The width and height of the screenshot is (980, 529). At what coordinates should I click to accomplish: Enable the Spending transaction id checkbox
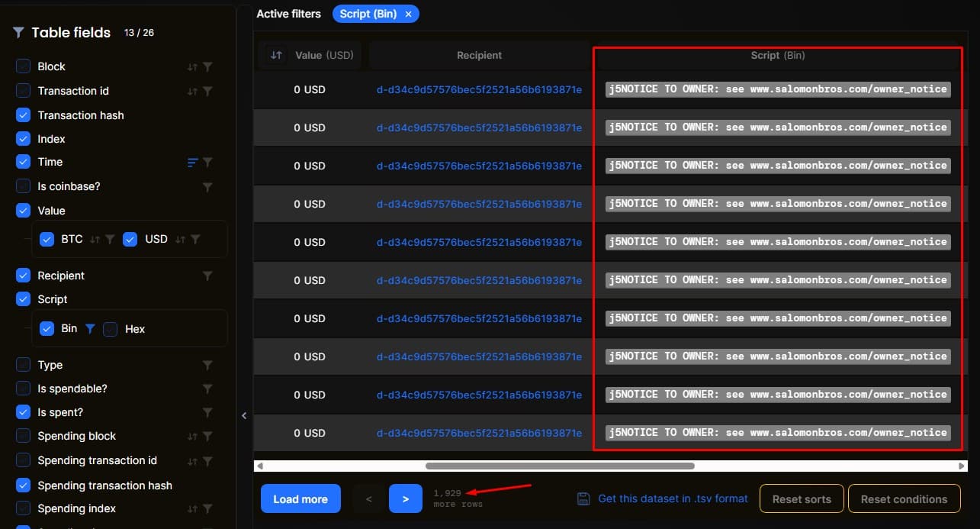click(x=23, y=460)
